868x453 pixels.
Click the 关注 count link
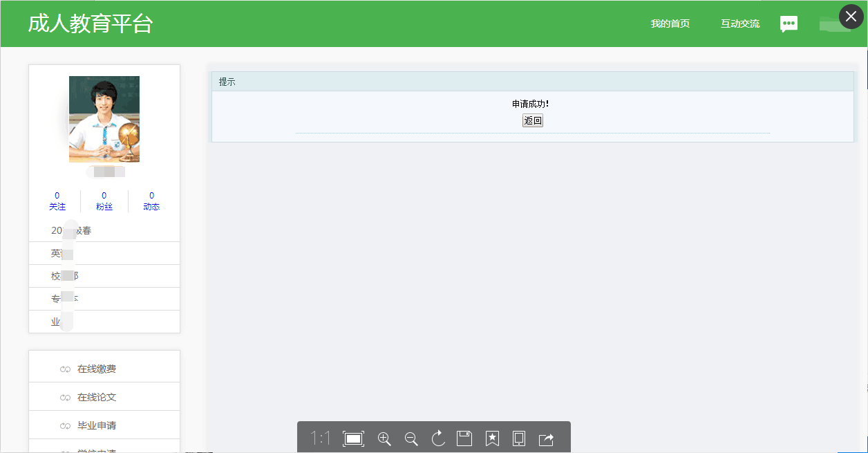coord(57,201)
